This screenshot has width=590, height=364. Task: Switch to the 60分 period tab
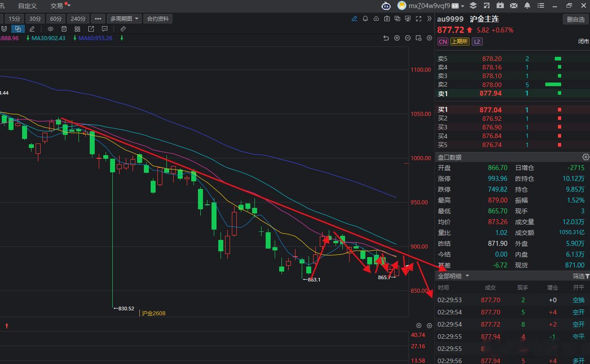click(56, 18)
